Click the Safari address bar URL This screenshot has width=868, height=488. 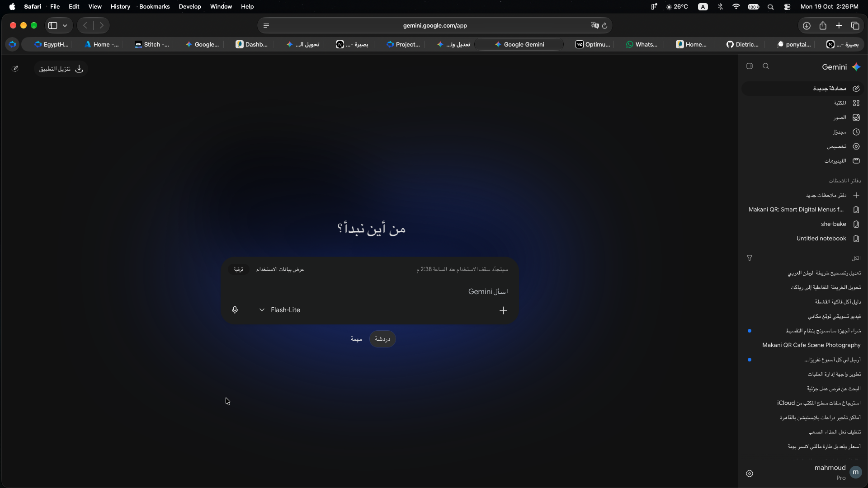tap(435, 26)
